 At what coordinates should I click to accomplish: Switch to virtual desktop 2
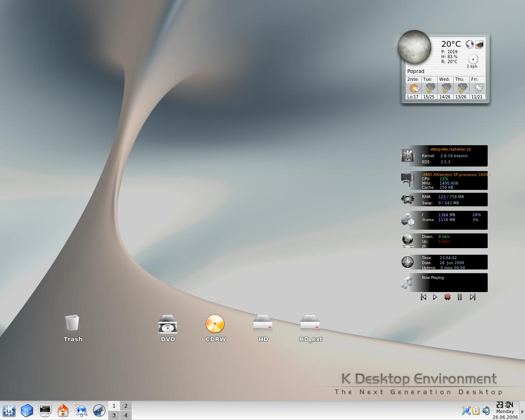tap(126, 406)
